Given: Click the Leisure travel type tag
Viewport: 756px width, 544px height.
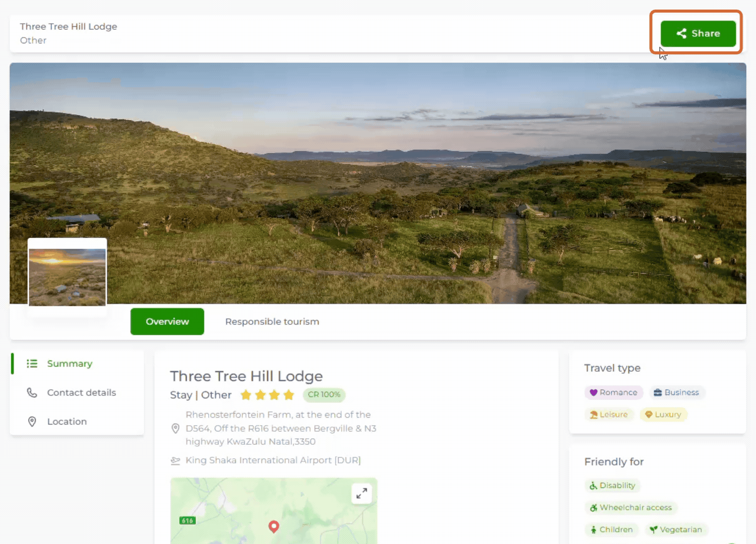Looking at the screenshot, I should click(x=609, y=415).
